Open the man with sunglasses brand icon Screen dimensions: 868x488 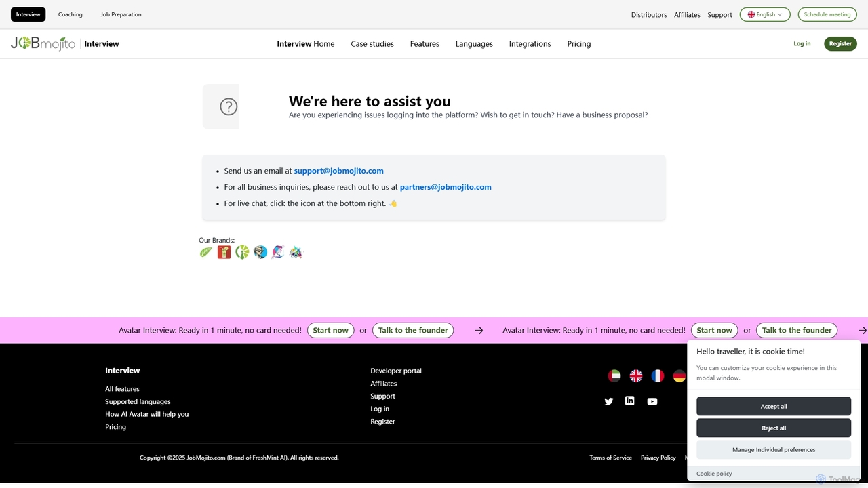coord(260,252)
